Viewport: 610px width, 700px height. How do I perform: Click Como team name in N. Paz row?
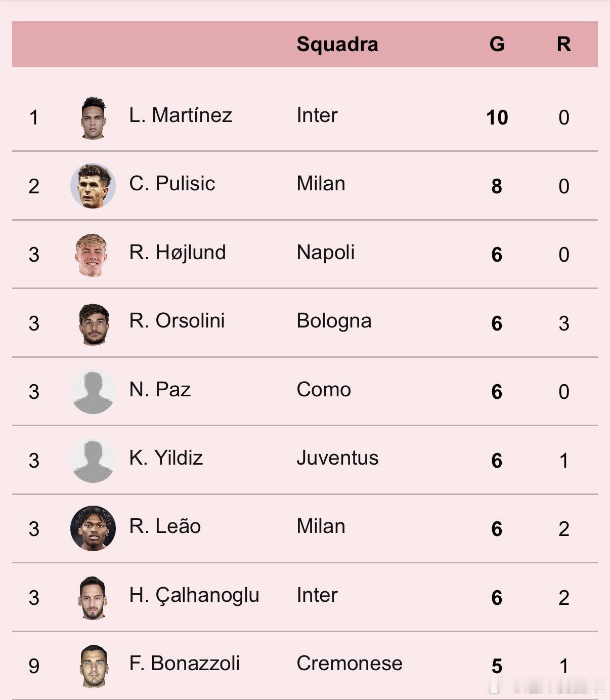coord(324,390)
